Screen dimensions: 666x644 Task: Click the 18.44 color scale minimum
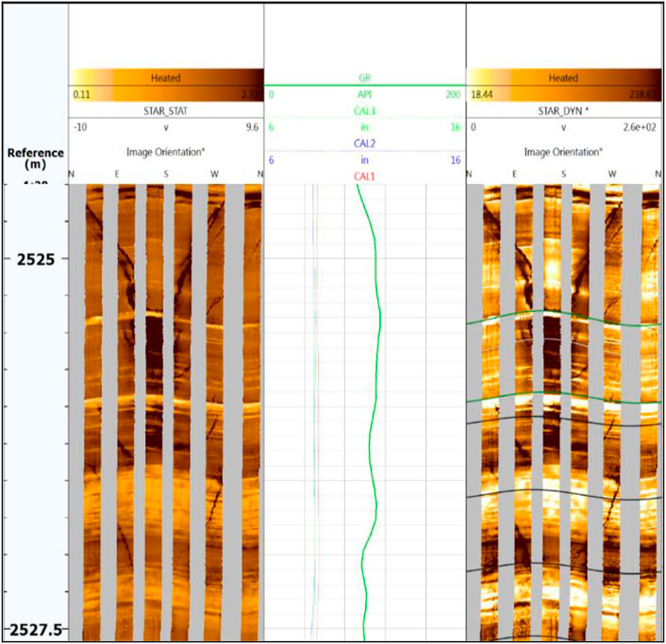482,94
